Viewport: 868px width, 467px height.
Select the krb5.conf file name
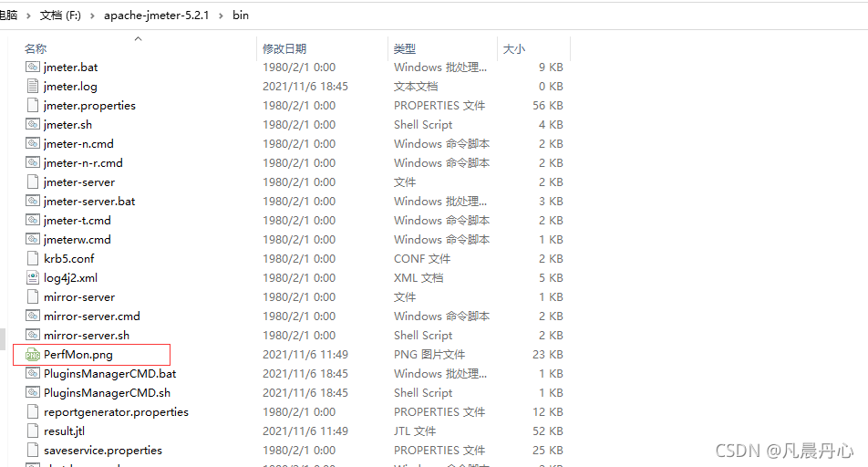click(69, 259)
